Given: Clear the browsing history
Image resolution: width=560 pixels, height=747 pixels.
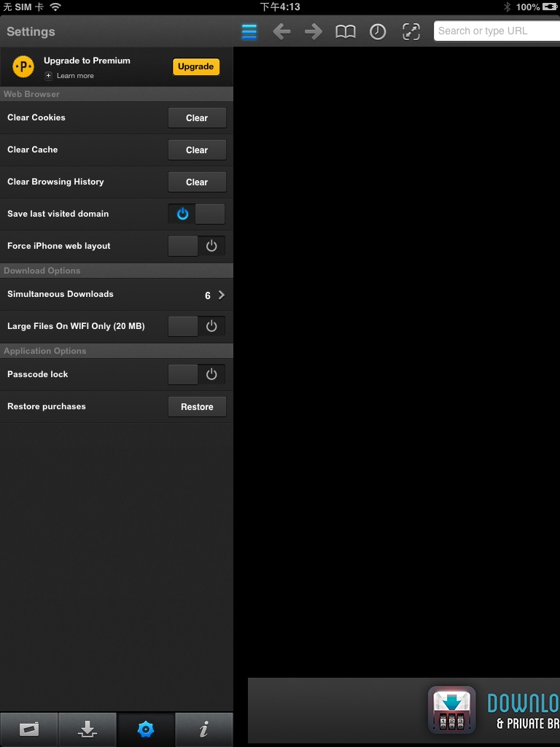Looking at the screenshot, I should tap(197, 182).
